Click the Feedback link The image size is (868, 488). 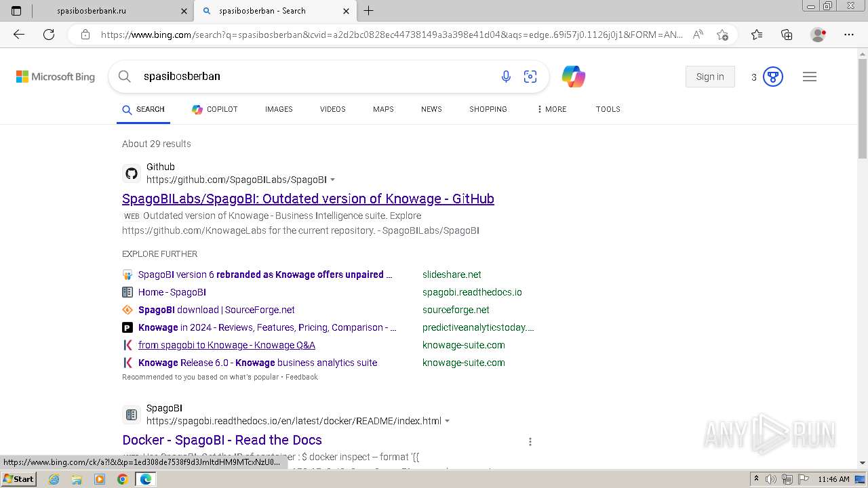[x=302, y=377]
